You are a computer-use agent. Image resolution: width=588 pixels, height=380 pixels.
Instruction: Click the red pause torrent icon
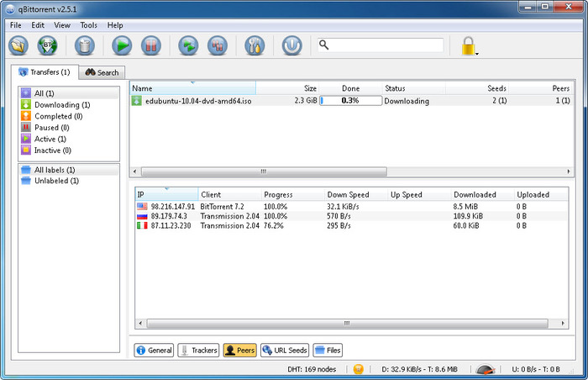point(150,45)
